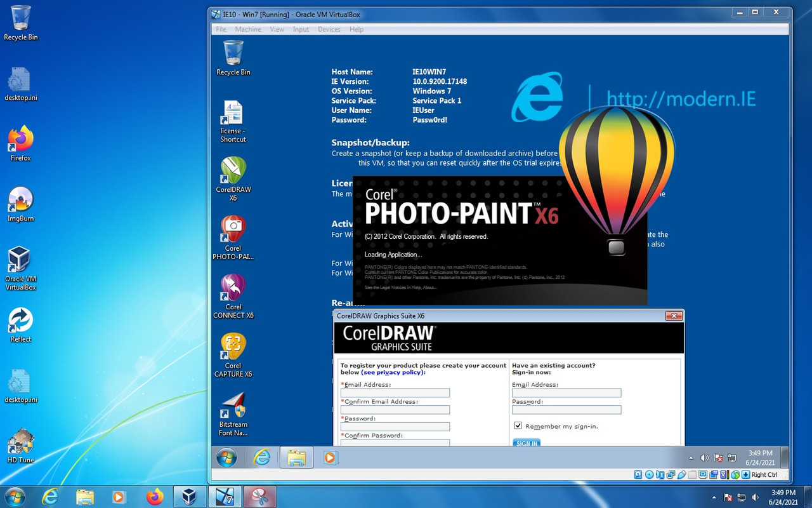Open VirtualBox Devices menu
Viewport: 812px width, 508px height.
(329, 29)
